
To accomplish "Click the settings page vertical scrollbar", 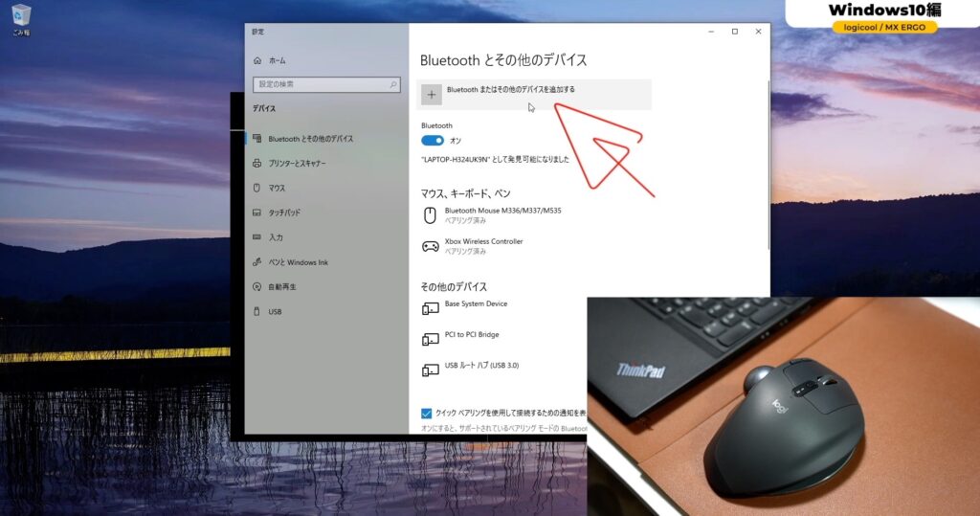I will pyautogui.click(x=768, y=166).
